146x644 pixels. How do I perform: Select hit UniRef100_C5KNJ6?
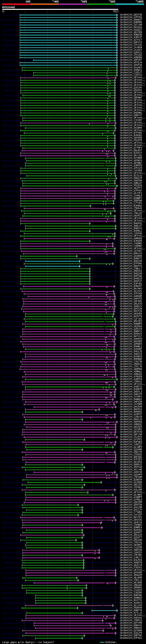tap(131, 208)
